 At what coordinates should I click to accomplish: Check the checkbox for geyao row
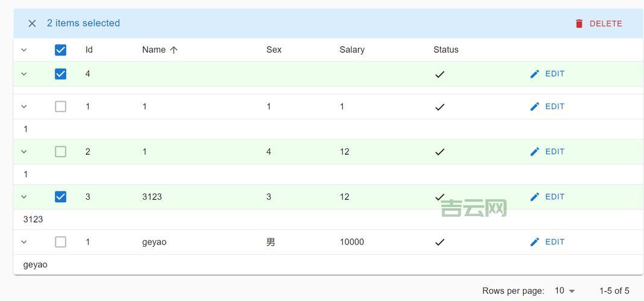(x=60, y=242)
